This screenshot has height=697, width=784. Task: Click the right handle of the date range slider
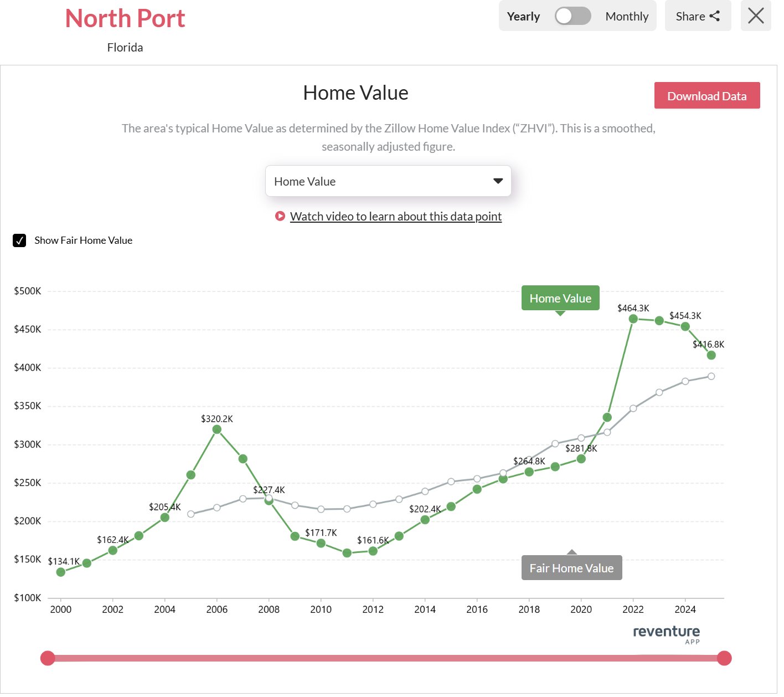tap(724, 658)
